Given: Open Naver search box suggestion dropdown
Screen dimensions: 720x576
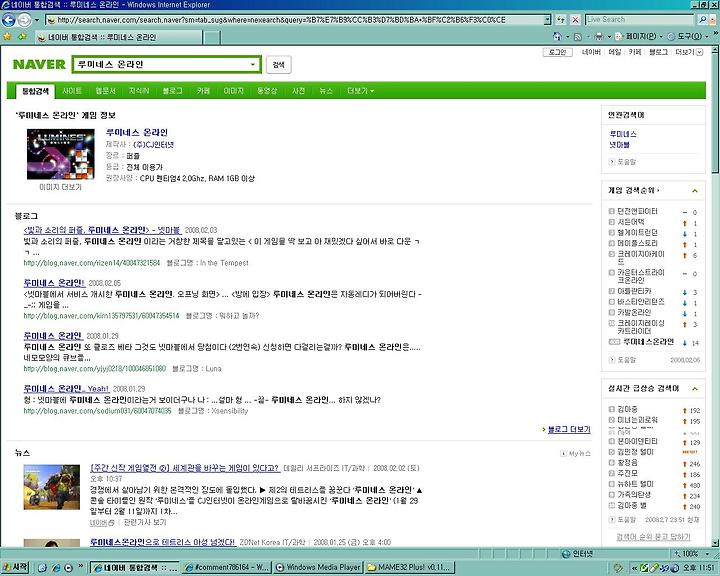Looking at the screenshot, I should pos(253,64).
